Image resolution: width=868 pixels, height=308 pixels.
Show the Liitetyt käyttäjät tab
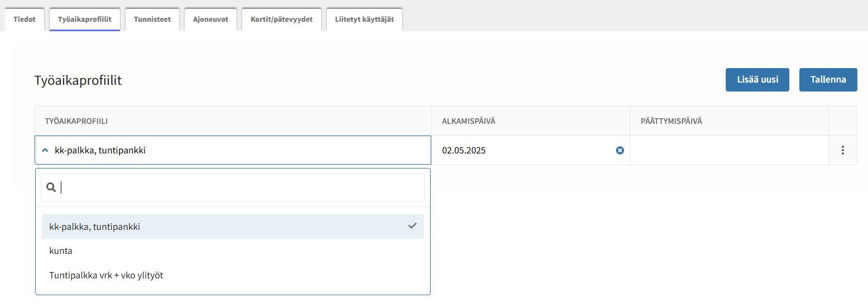click(364, 20)
